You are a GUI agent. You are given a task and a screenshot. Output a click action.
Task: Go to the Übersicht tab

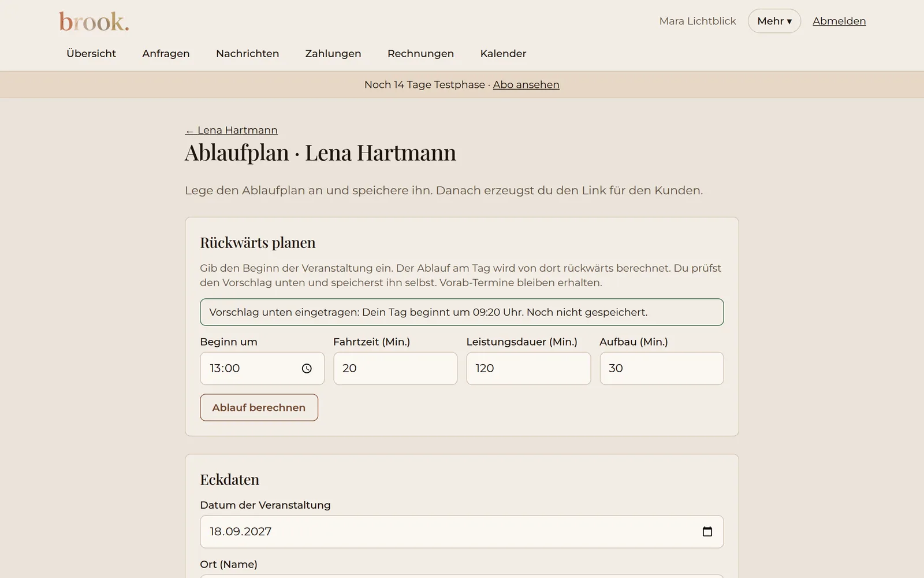pyautogui.click(x=91, y=54)
